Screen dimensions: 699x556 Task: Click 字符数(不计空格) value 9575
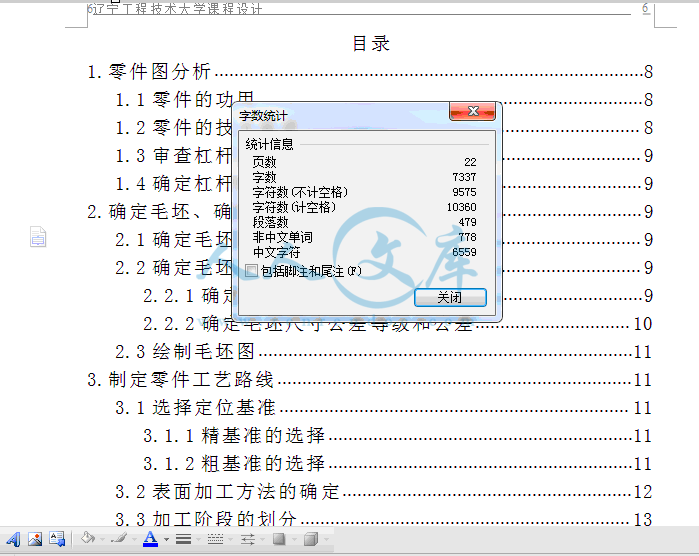coord(465,192)
